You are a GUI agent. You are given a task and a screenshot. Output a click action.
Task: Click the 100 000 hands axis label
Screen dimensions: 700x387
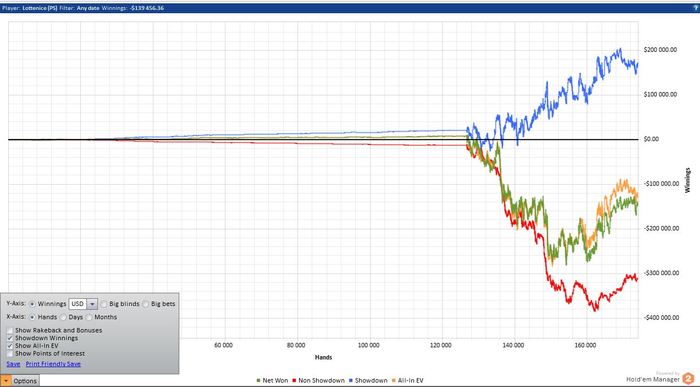click(368, 345)
